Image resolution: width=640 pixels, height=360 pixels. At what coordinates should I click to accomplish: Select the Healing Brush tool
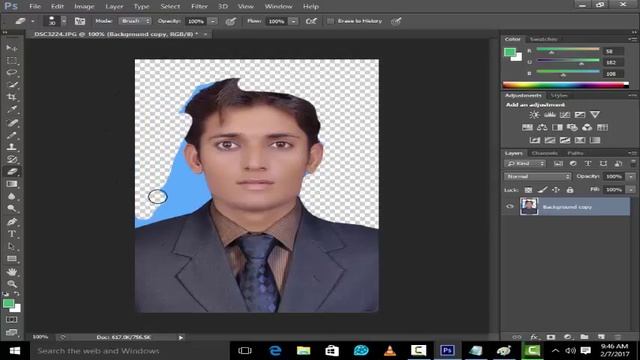(11, 122)
